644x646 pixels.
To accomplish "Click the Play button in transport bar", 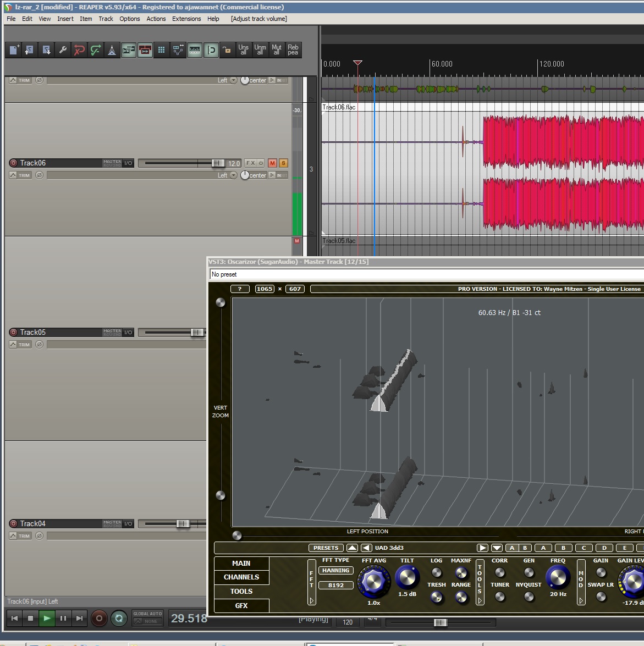I will pyautogui.click(x=47, y=618).
